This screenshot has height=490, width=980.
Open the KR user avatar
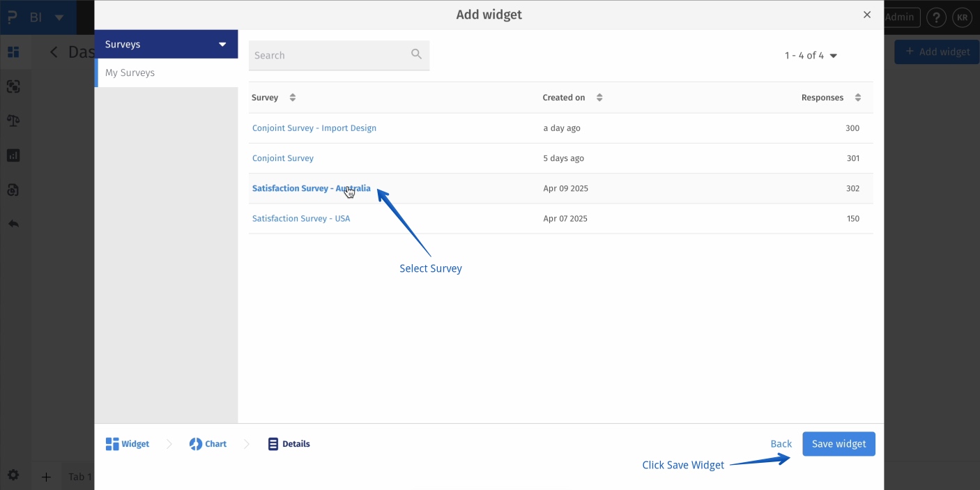coord(963,17)
